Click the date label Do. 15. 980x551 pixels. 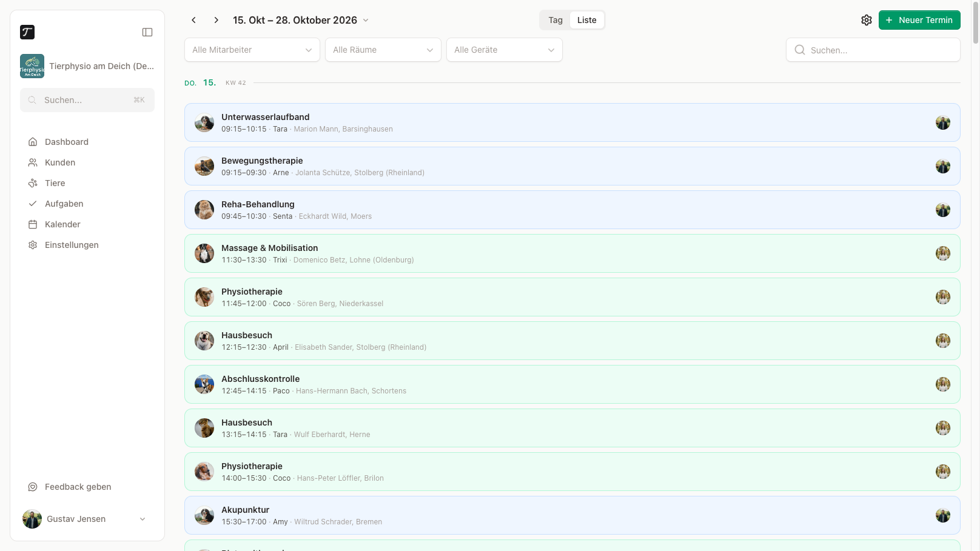[200, 82]
